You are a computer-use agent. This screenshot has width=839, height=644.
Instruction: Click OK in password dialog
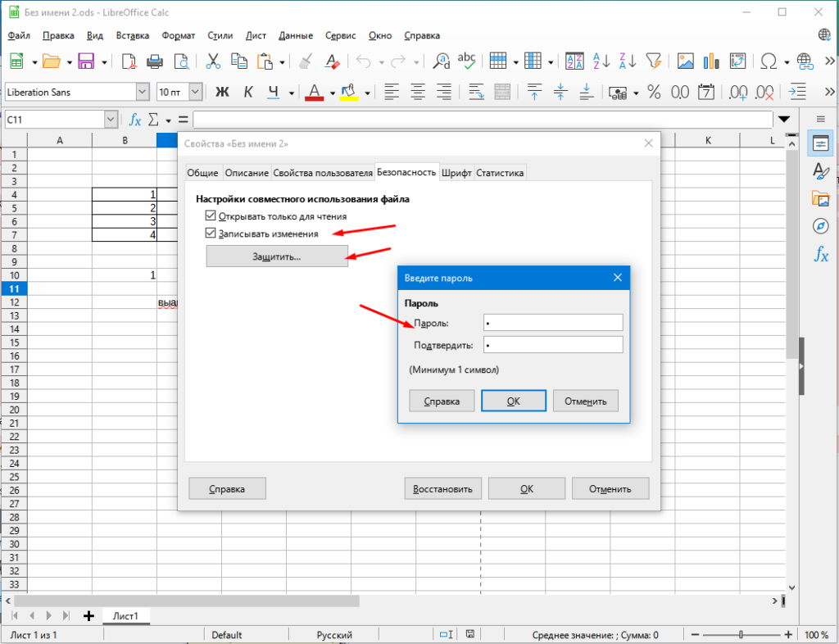pos(513,401)
